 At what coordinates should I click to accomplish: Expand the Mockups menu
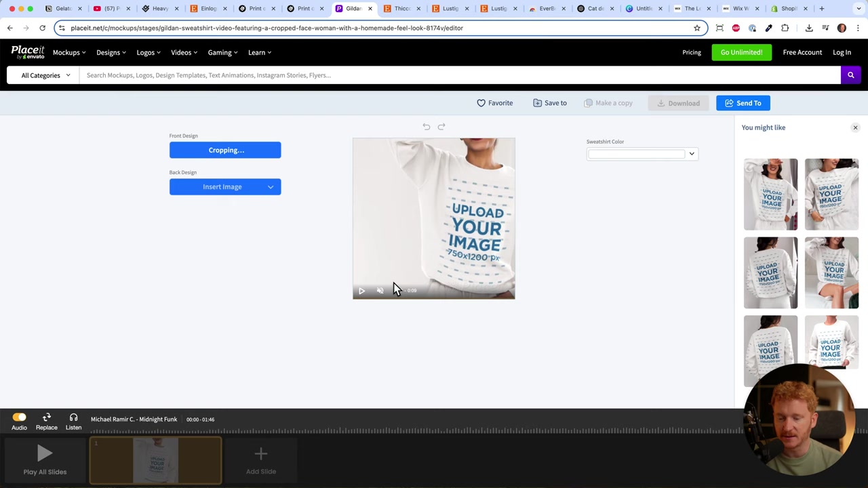pyautogui.click(x=69, y=52)
